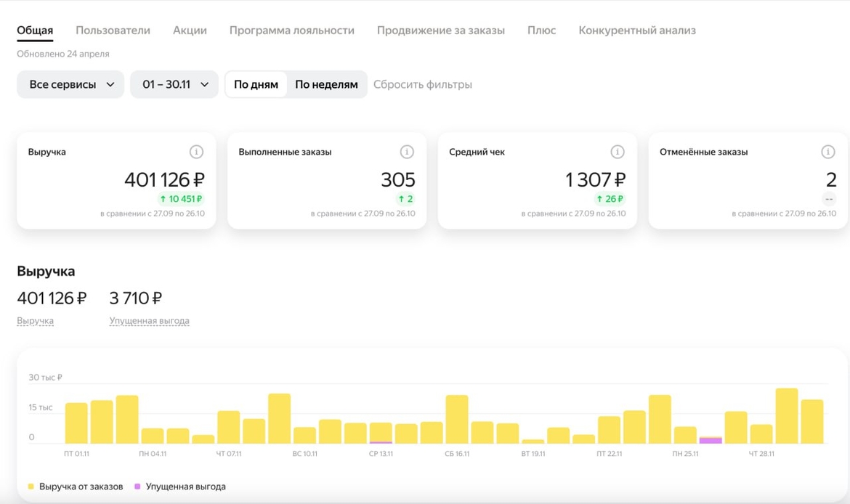
Task: Go to the Акции tab
Action: [x=190, y=31]
